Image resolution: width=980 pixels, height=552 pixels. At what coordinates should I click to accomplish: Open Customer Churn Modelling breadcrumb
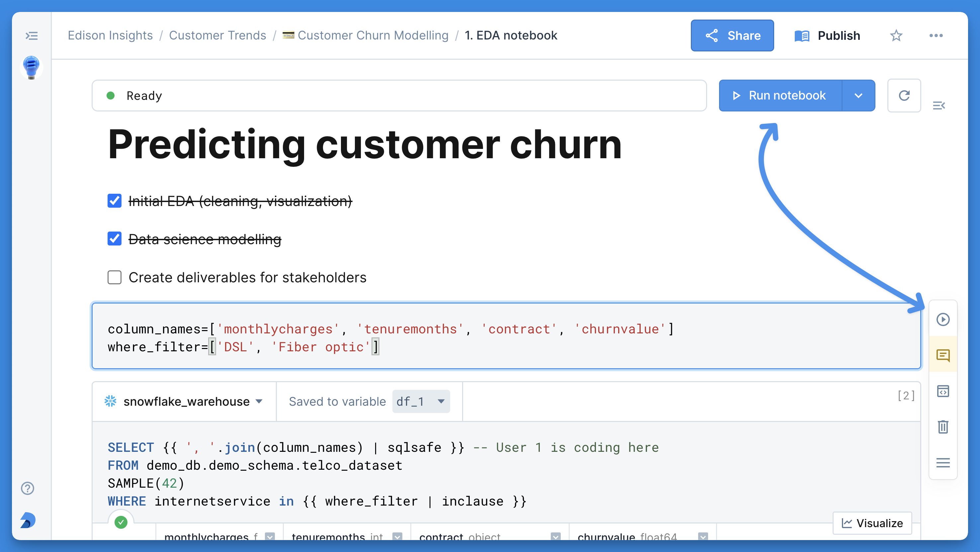(372, 35)
